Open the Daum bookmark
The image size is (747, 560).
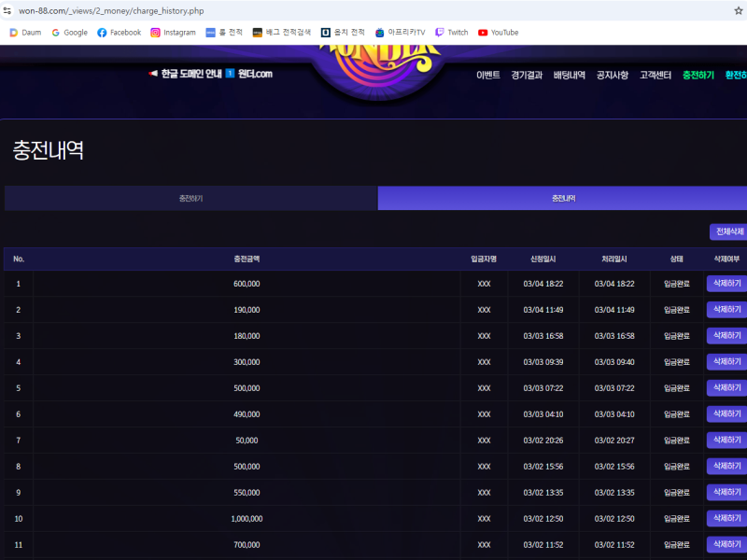pos(26,33)
